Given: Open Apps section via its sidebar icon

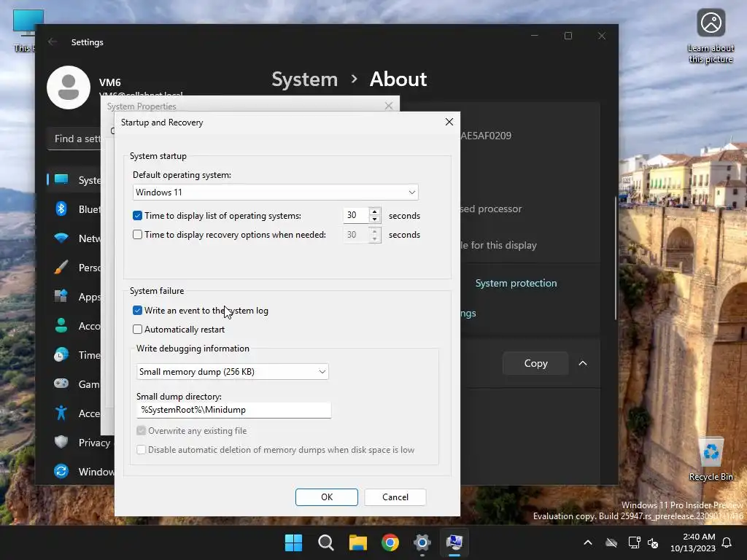Looking at the screenshot, I should point(61,296).
